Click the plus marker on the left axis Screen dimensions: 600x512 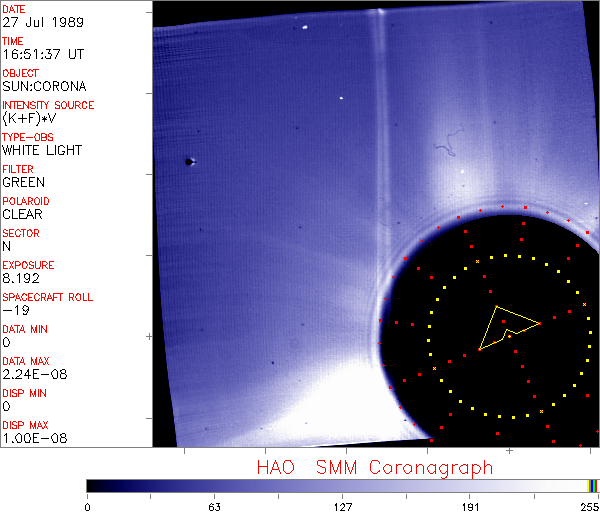tap(149, 336)
